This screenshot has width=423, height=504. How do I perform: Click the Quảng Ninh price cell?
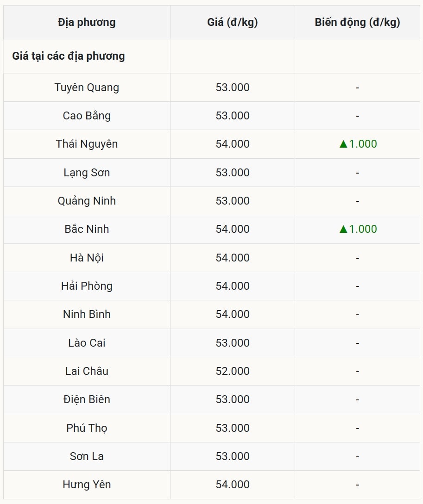232,201
